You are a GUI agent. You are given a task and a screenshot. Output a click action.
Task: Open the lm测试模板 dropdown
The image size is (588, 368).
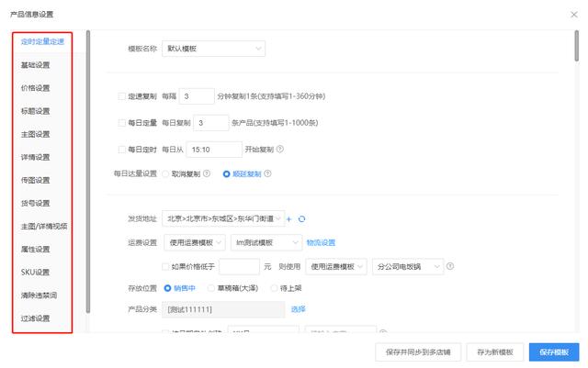tap(265, 242)
